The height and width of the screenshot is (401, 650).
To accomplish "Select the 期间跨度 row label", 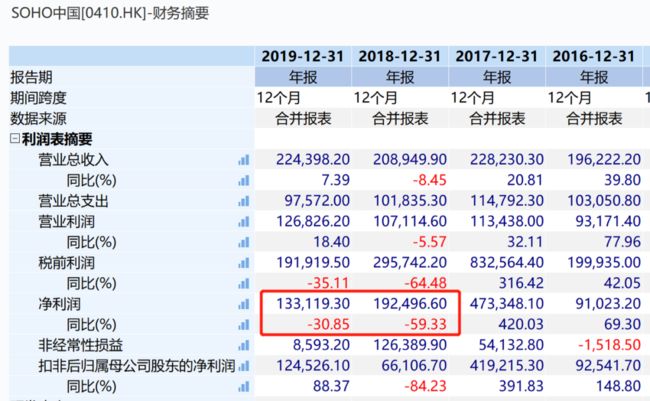I will [x=38, y=98].
